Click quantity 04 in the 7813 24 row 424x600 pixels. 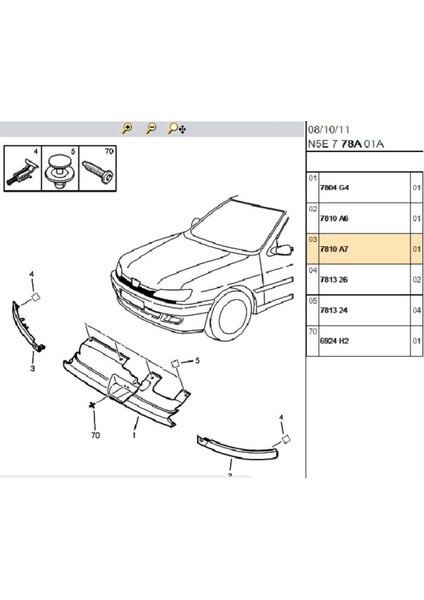417,310
